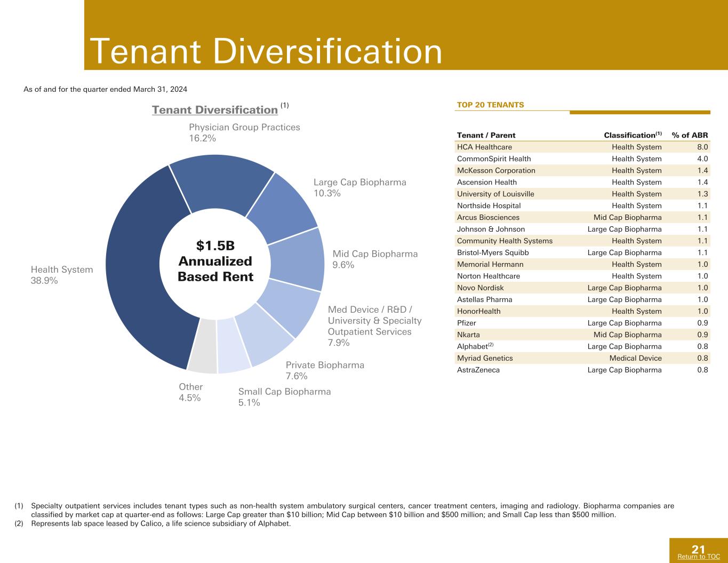Screen dimensions: 728x563
Task: Select the gray Other donut segment
Action: point(204,347)
